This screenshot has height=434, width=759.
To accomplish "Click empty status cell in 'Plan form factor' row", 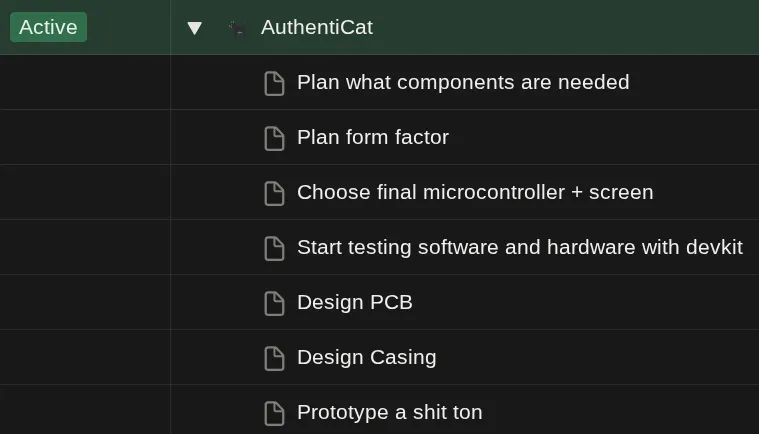I will 85,137.
